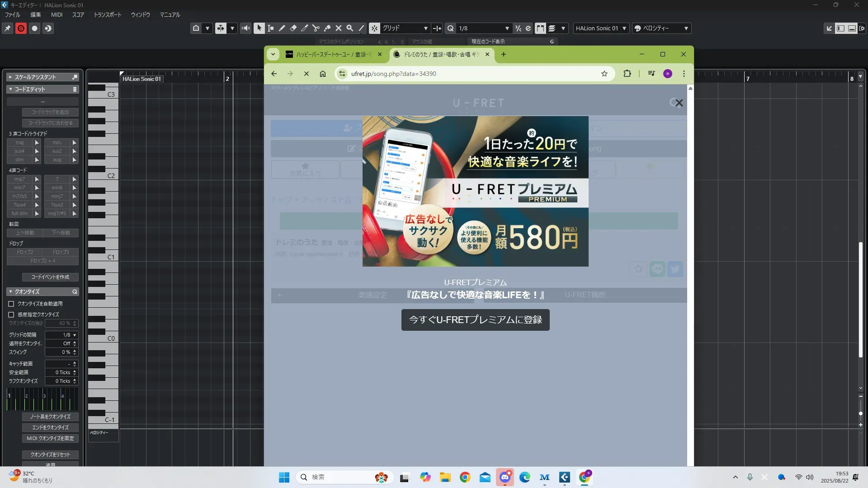This screenshot has width=868, height=488.
Task: Toggle acoustic feedback speaker icon
Action: [x=245, y=28]
